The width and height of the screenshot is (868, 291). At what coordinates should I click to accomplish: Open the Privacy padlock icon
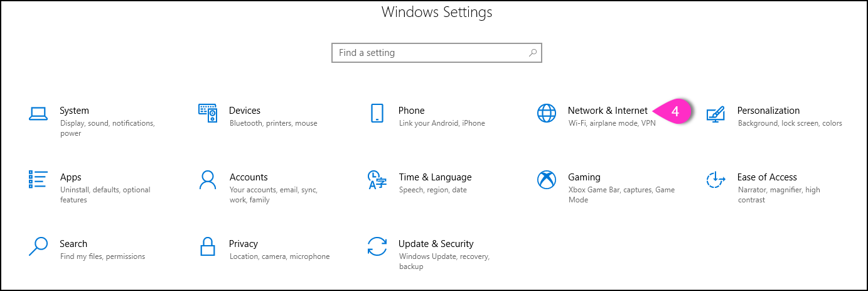click(208, 246)
